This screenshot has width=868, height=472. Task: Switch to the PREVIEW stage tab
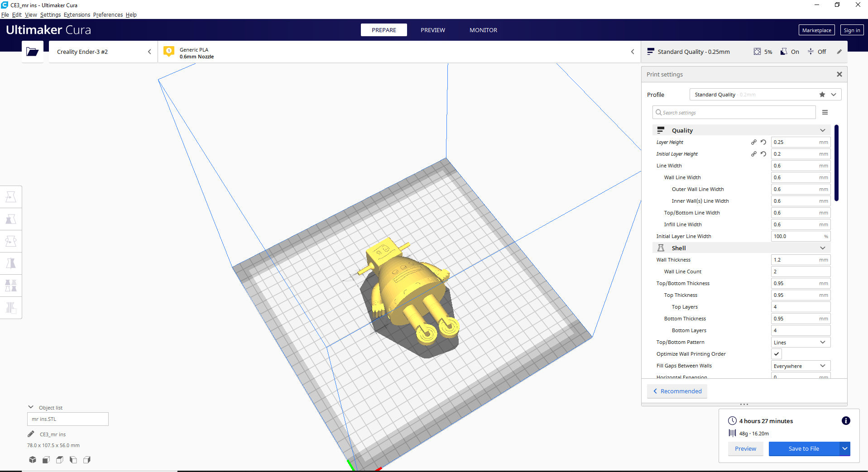(x=433, y=30)
